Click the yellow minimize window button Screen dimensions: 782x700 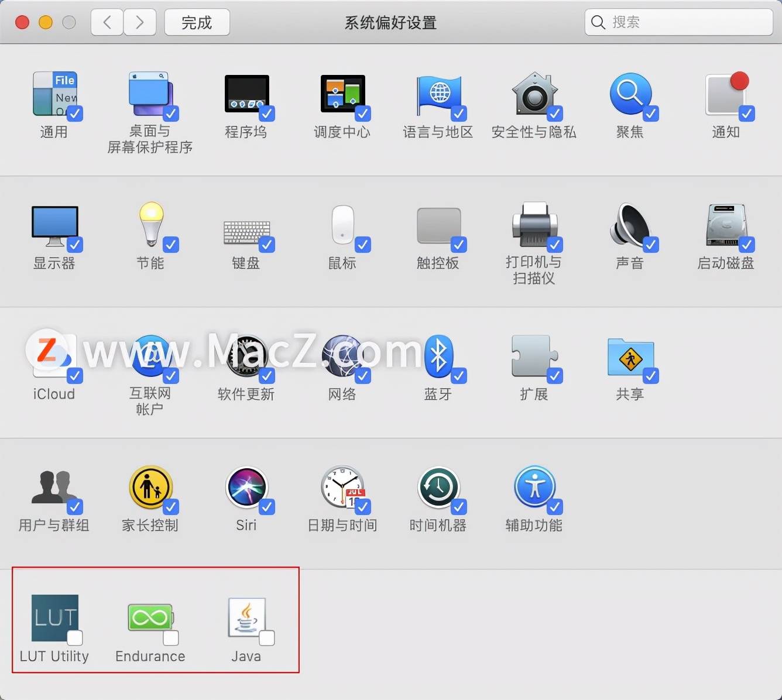pyautogui.click(x=46, y=22)
